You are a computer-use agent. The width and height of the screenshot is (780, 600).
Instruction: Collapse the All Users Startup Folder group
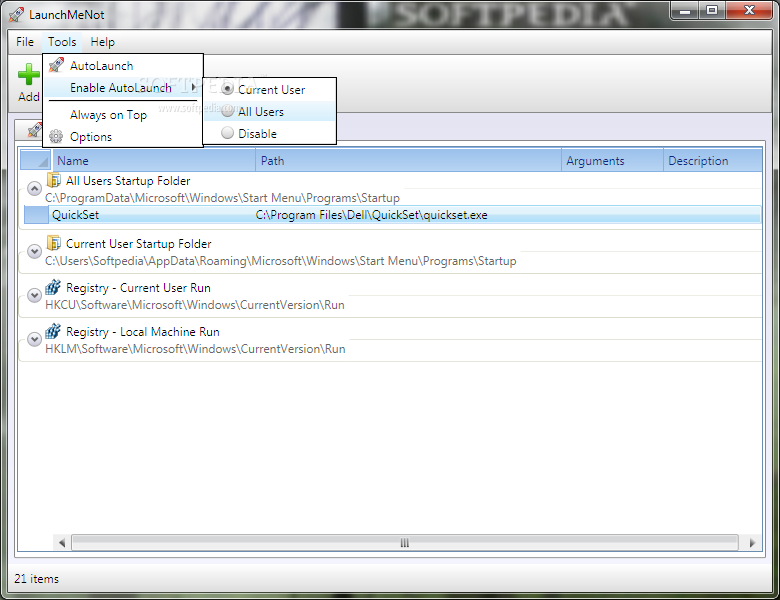(x=34, y=189)
